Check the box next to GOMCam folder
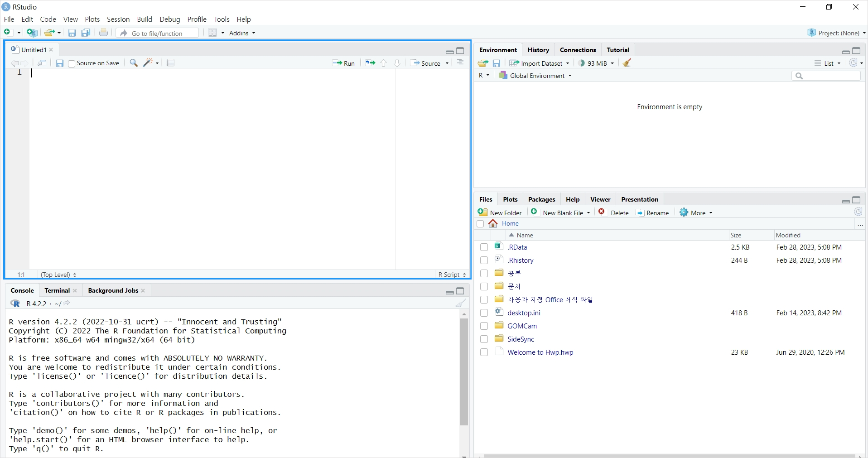 [x=484, y=326]
